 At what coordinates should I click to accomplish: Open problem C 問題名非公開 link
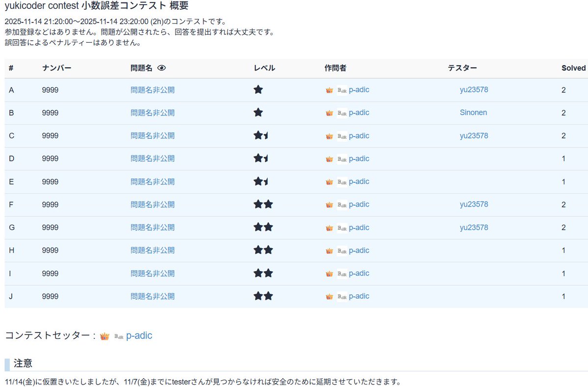(x=152, y=136)
